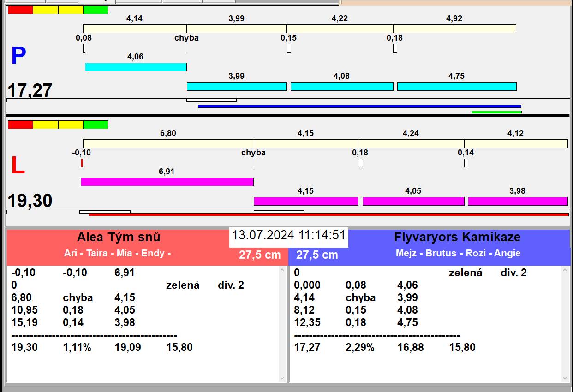The width and height of the screenshot is (573, 392).
Task: Click the green start light in lane L
Action: point(95,125)
